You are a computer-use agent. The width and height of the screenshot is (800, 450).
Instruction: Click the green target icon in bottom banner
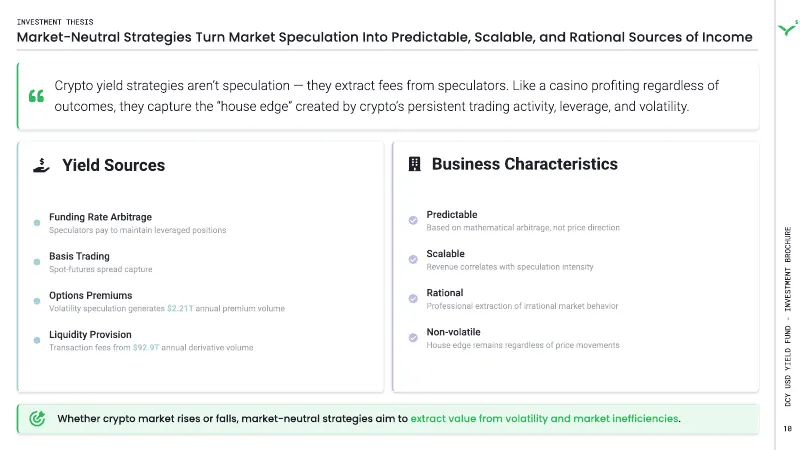[x=37, y=418]
